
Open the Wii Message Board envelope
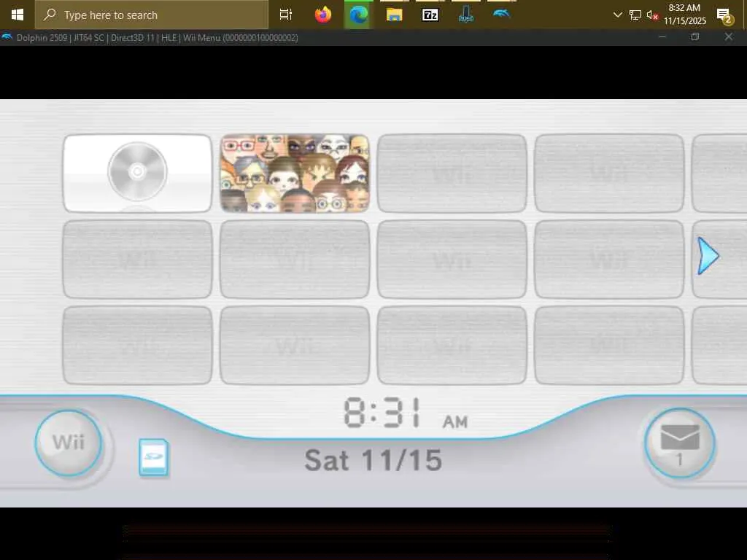[680, 443]
